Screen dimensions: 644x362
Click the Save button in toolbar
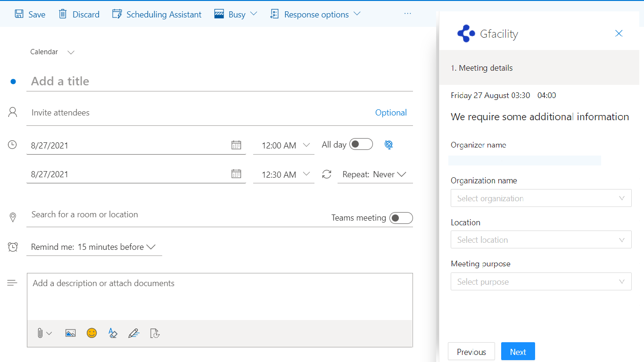tap(30, 14)
